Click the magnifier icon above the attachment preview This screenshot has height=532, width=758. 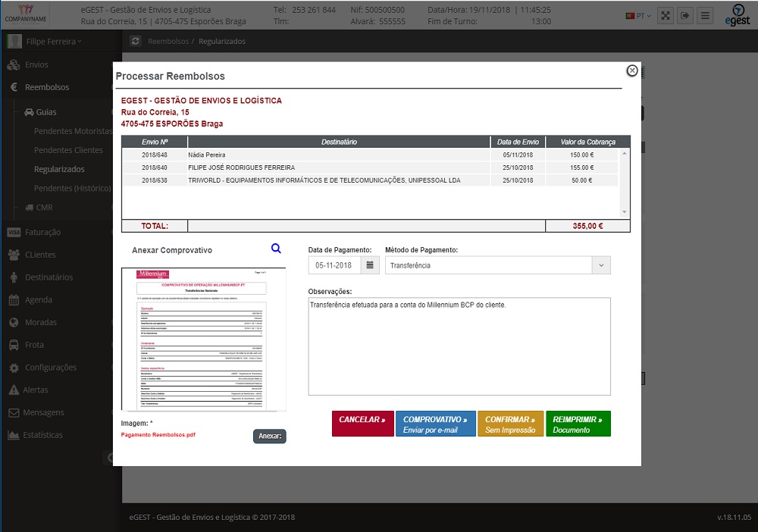click(276, 249)
